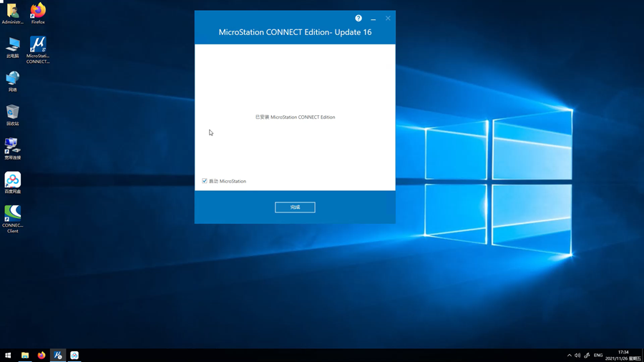Viewport: 644px width, 362px height.
Task: Close the MicroStation installer dialog
Action: (x=388, y=18)
